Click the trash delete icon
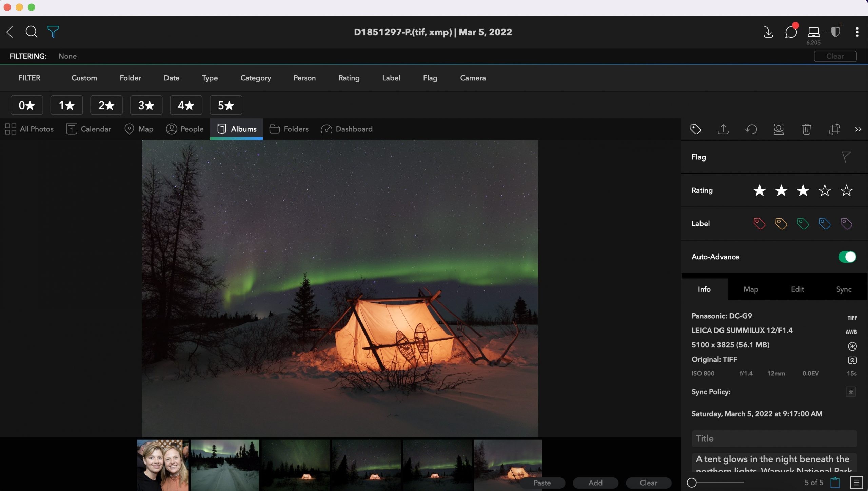This screenshot has height=491, width=868. click(x=807, y=129)
